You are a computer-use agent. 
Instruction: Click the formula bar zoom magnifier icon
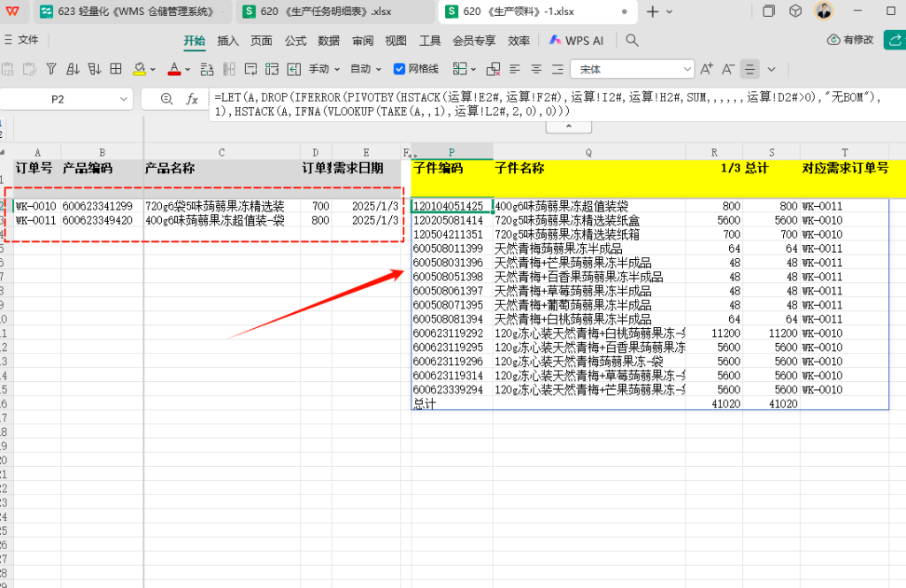point(166,99)
